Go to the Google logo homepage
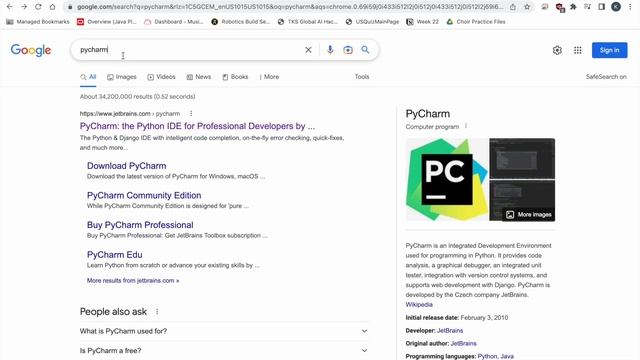 point(31,50)
